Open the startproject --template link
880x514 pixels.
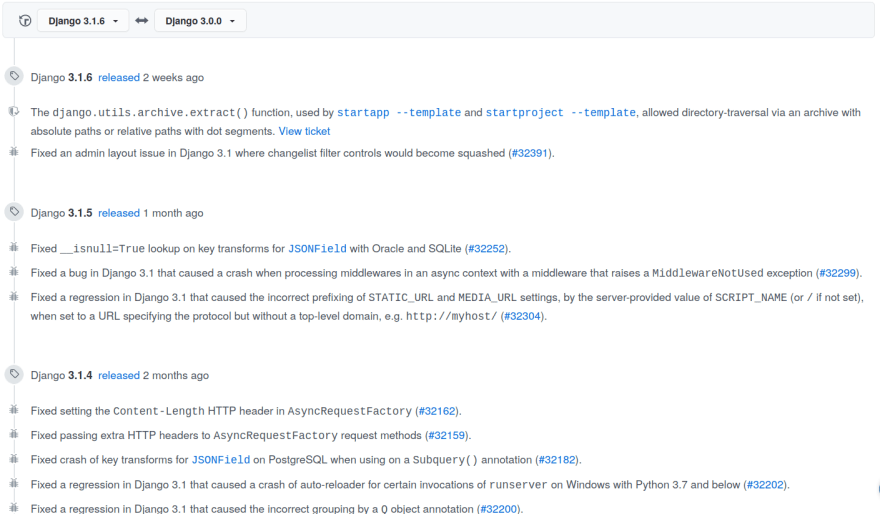561,113
